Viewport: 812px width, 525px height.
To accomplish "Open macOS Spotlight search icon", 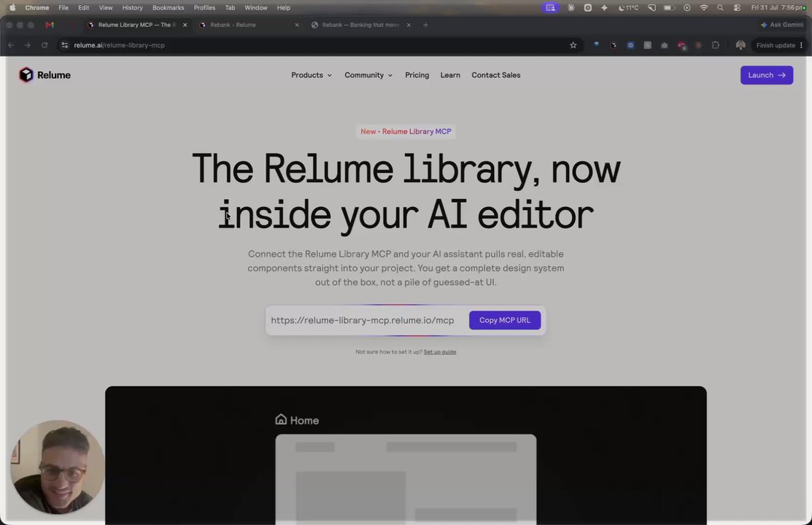I will 720,8.
